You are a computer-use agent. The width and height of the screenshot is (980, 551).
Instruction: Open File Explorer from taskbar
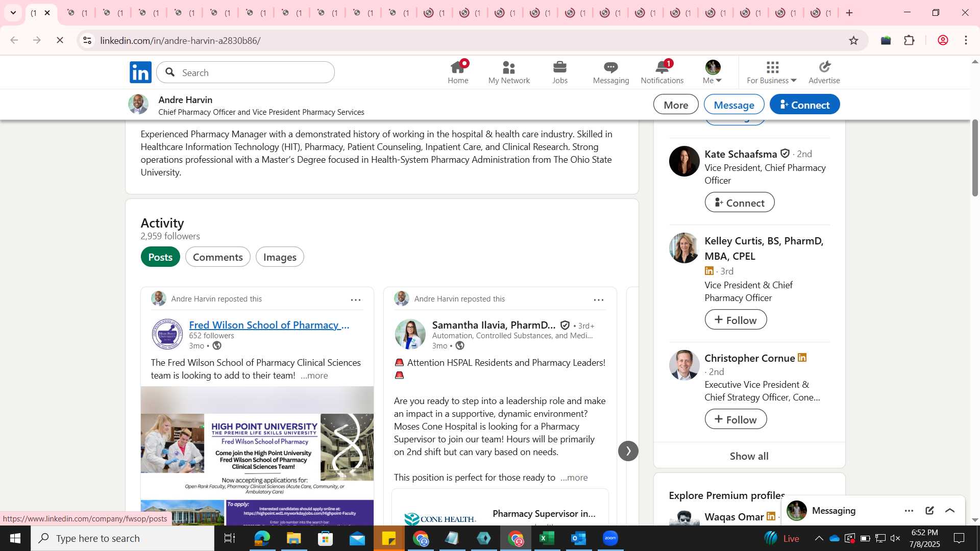tap(293, 538)
